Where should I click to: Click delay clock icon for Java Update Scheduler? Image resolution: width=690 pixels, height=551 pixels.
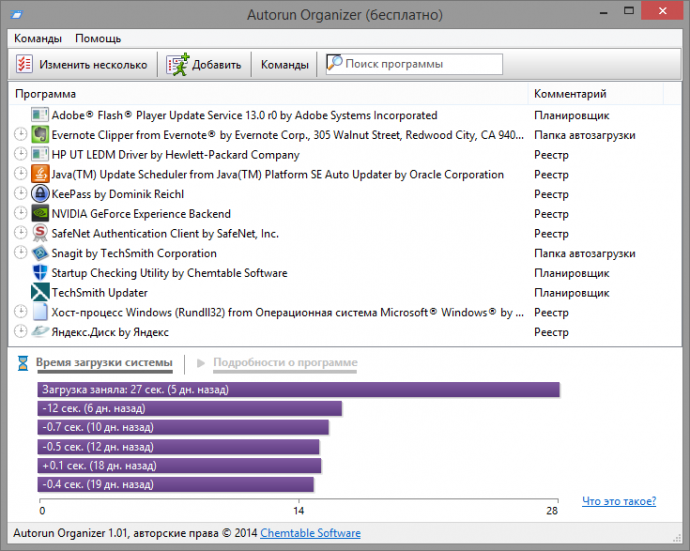coord(20,173)
